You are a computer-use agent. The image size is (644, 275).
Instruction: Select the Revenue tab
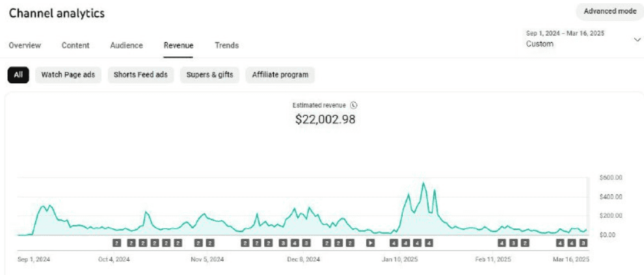point(178,46)
